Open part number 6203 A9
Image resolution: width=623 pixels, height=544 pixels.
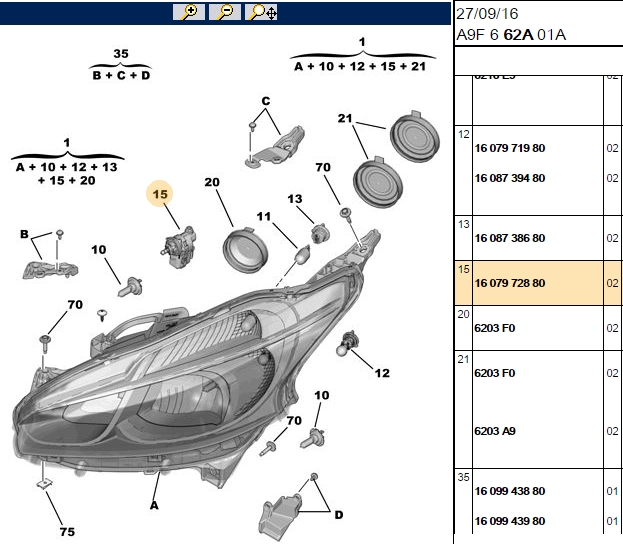495,431
